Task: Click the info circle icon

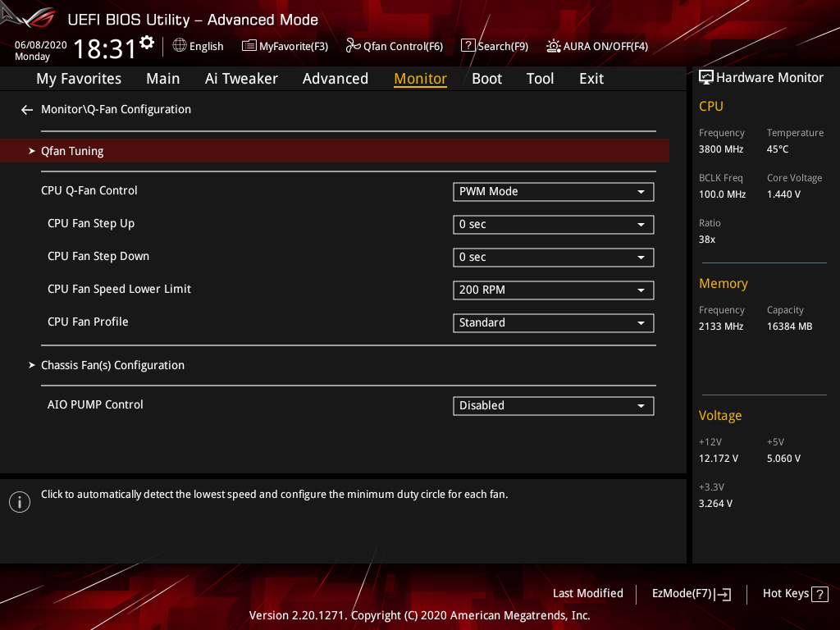Action: [20, 502]
